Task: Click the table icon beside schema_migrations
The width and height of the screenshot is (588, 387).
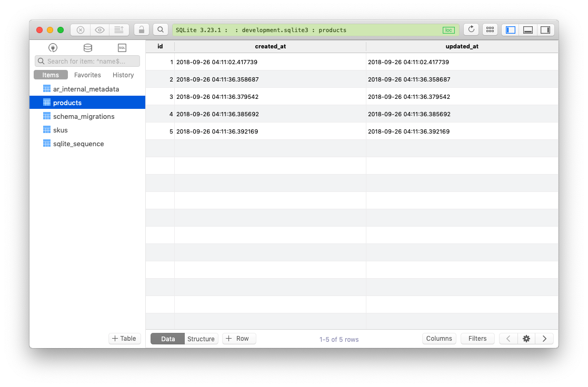Action: tap(47, 116)
